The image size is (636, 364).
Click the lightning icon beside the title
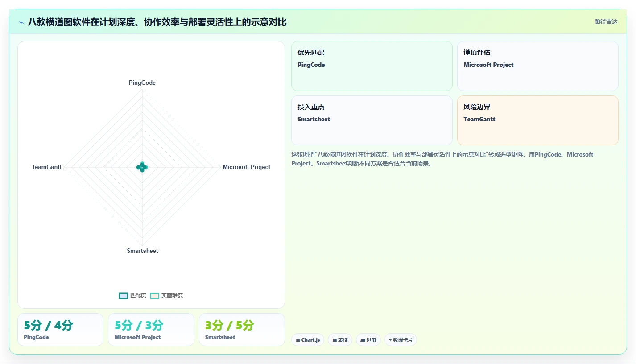pyautogui.click(x=21, y=22)
